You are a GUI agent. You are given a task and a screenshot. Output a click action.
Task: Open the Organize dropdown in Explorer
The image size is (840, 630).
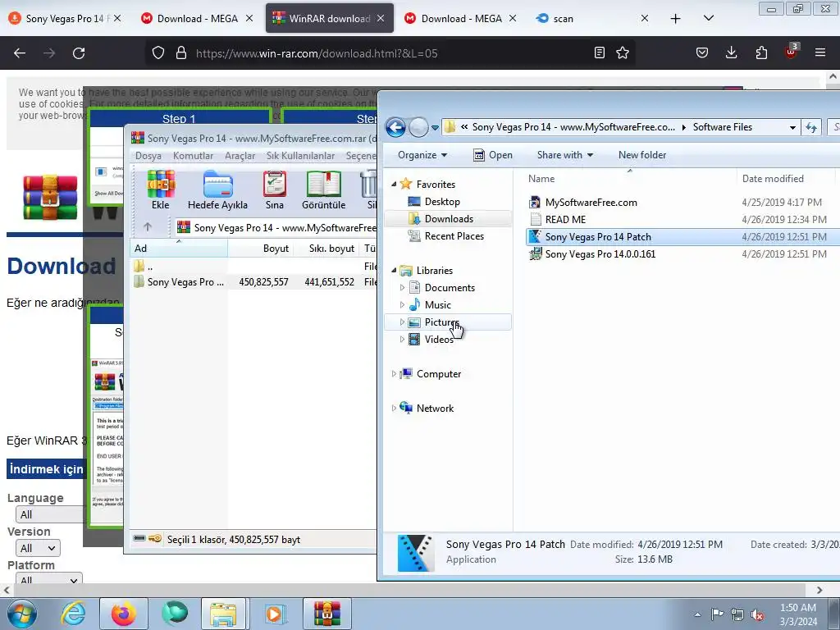[422, 155]
